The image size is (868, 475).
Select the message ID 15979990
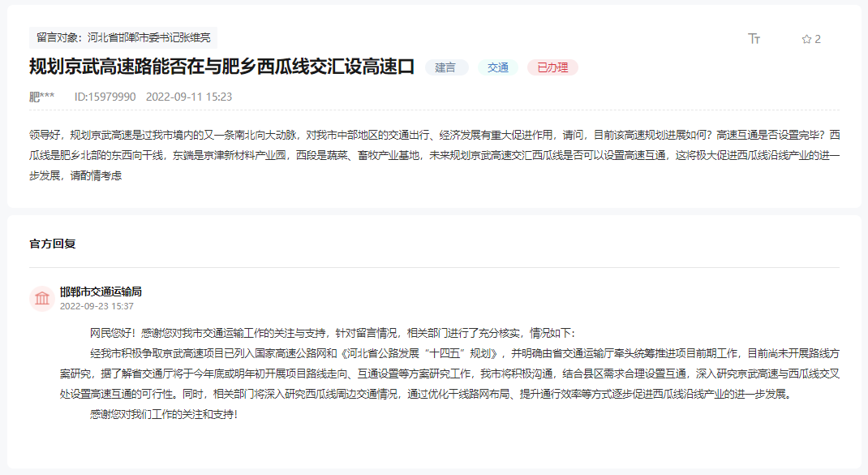[x=105, y=97]
